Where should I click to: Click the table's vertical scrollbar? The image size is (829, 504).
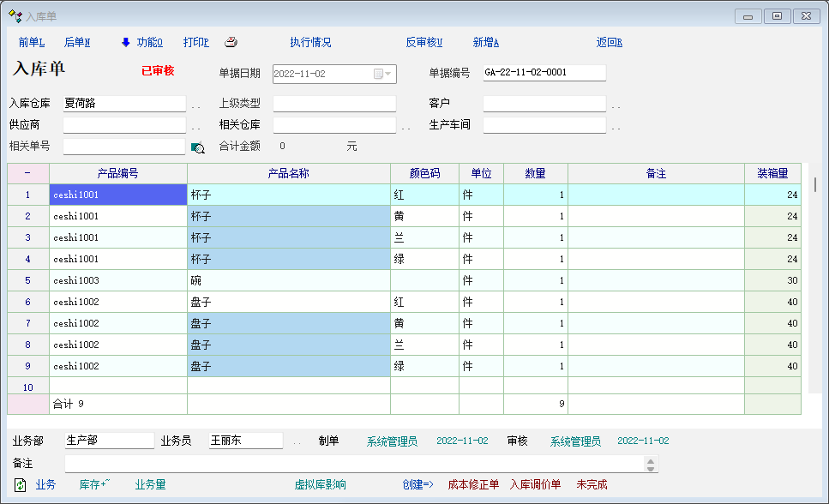pyautogui.click(x=814, y=184)
